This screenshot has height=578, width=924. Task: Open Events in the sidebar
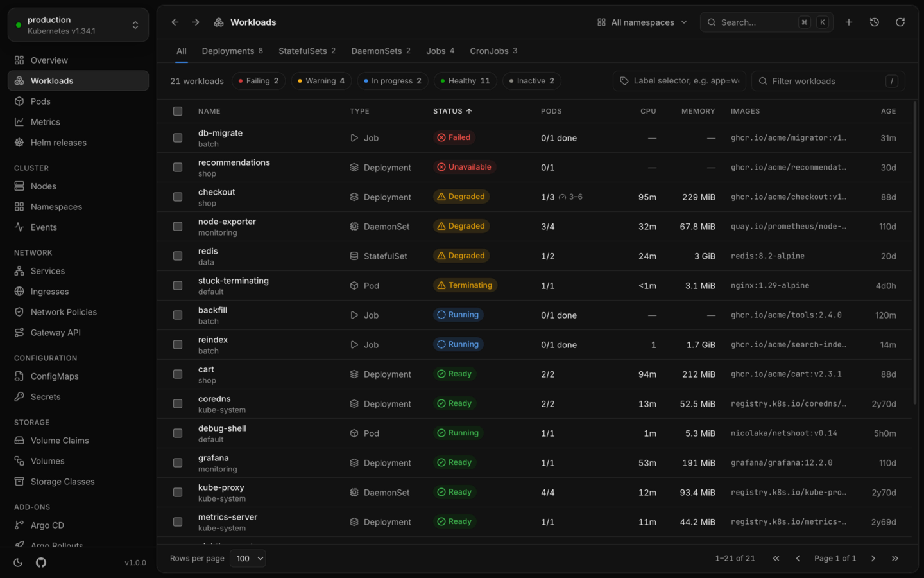click(x=78, y=227)
